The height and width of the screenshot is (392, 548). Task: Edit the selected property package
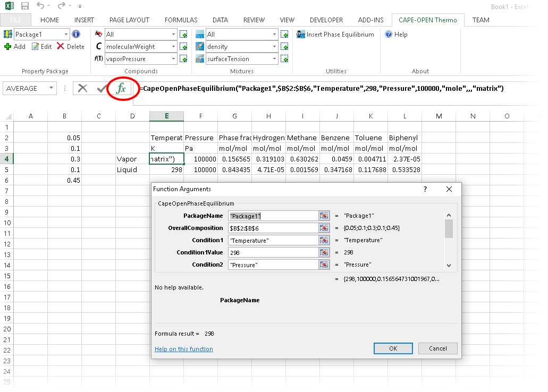(x=41, y=46)
